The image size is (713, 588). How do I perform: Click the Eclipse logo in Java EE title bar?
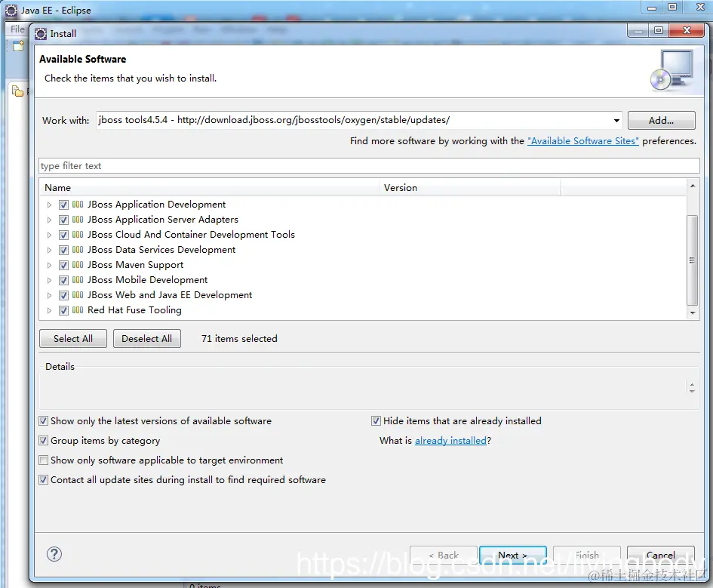click(x=10, y=10)
